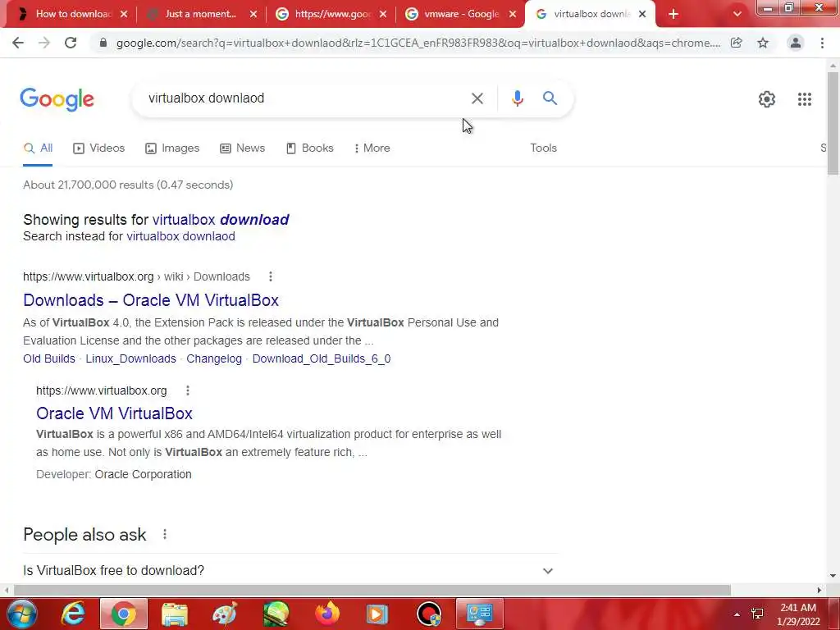Open options for virtualbox.org Downloads result

[x=271, y=276]
